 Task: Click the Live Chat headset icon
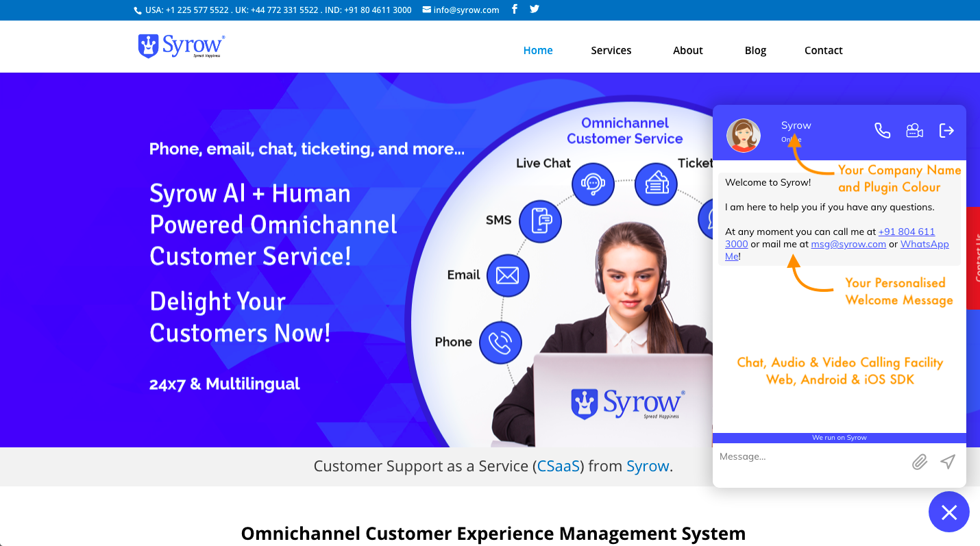pos(593,184)
